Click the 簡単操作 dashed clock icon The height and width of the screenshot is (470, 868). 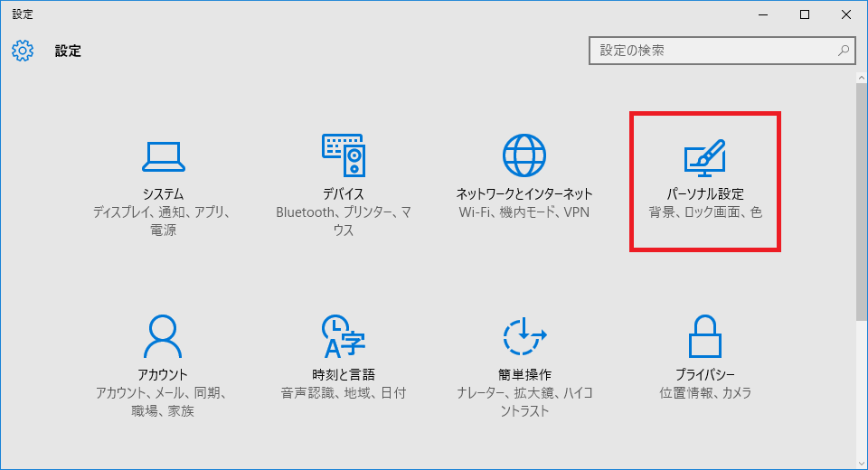click(524, 337)
